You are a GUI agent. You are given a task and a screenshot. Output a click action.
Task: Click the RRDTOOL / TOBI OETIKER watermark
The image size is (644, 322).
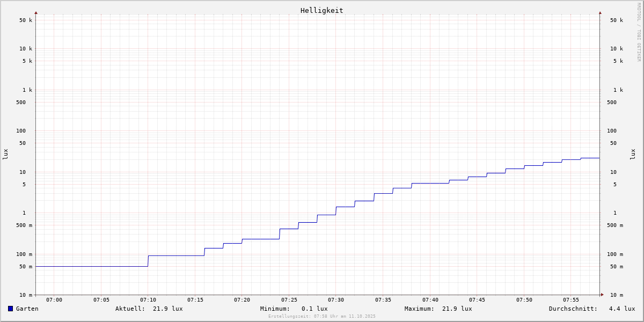point(639,32)
